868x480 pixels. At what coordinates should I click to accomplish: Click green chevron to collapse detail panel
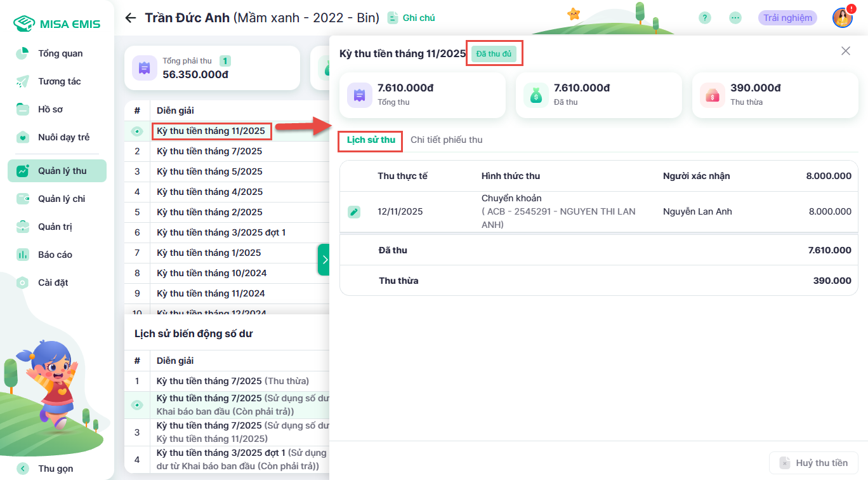click(x=324, y=260)
